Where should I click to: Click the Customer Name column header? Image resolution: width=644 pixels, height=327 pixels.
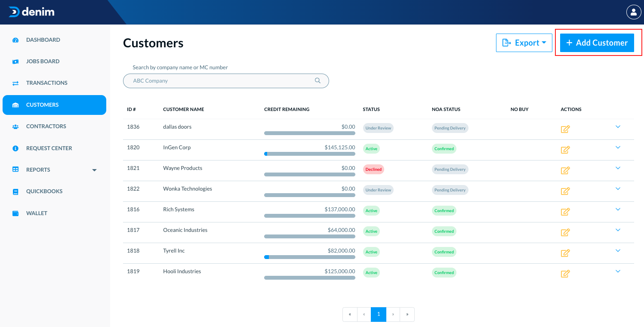pyautogui.click(x=184, y=109)
